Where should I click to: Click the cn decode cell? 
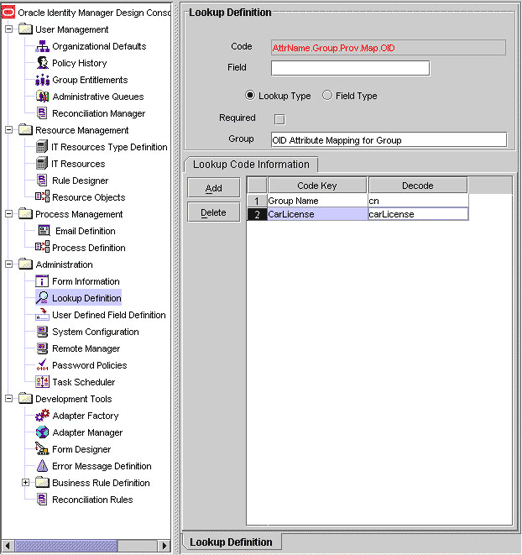pos(418,201)
